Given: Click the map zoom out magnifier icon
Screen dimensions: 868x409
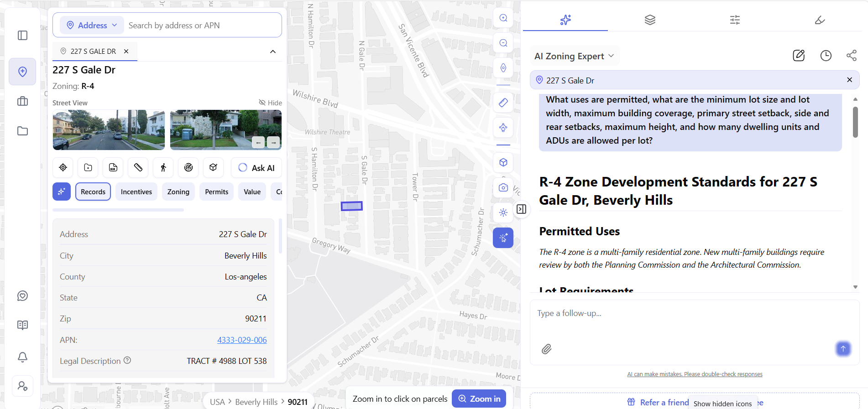Looking at the screenshot, I should tap(503, 43).
